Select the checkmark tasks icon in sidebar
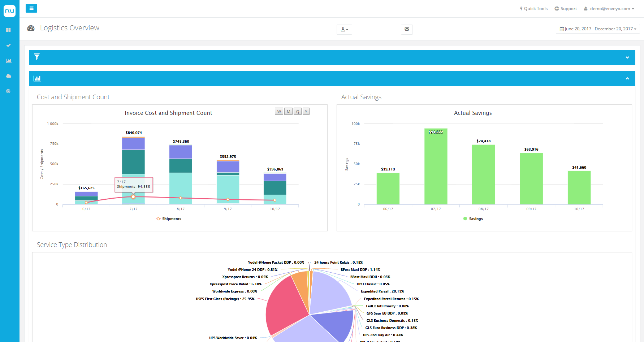 tap(9, 46)
